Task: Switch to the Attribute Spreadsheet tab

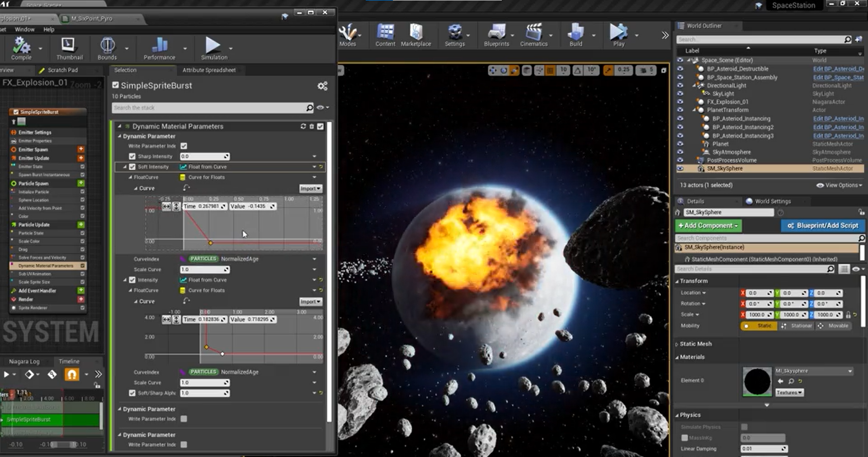Action: pos(209,70)
